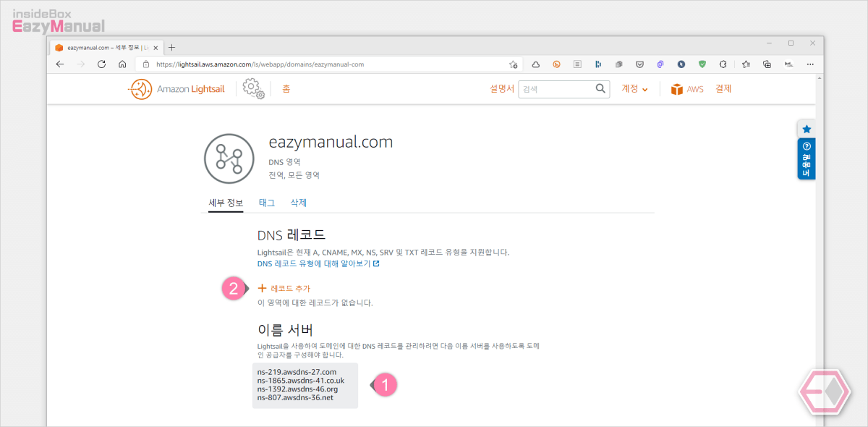Viewport: 868px width, 427px height.
Task: Open the reader list extension icon
Action: click(577, 64)
